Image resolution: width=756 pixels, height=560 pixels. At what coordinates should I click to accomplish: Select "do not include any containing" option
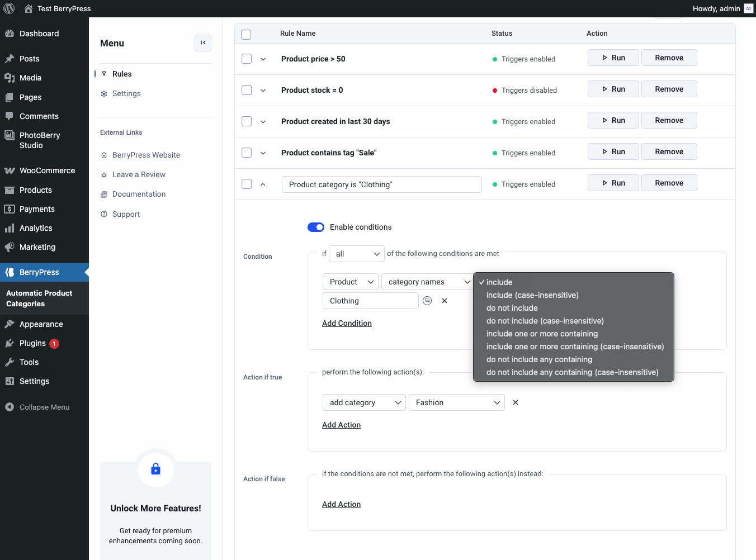tap(574, 359)
